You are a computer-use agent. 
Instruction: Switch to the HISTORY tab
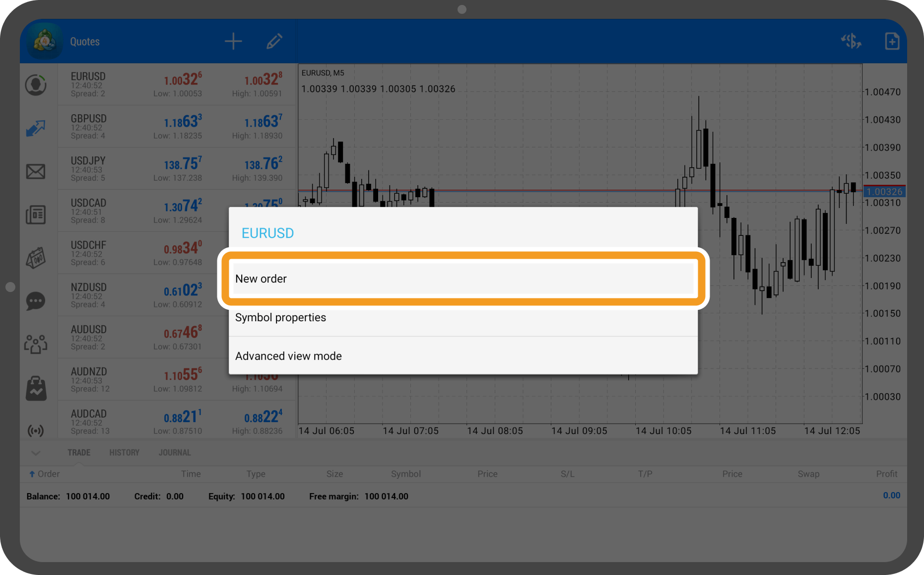click(x=124, y=453)
